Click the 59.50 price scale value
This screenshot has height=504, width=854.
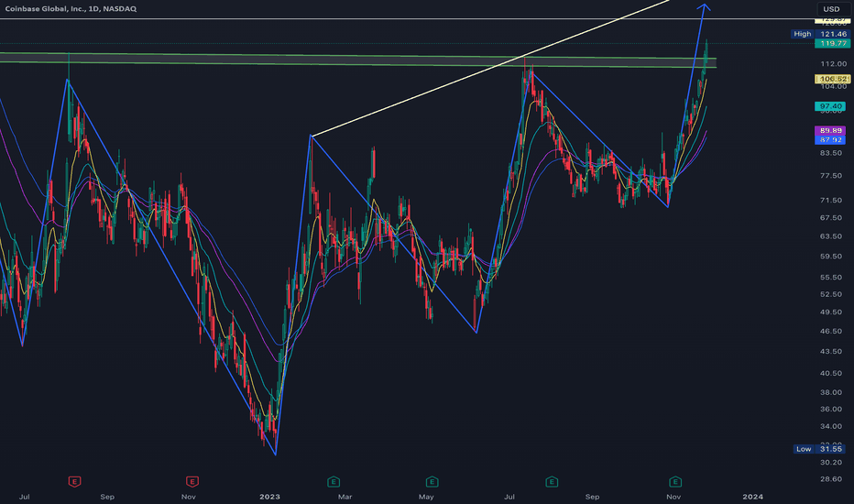tap(831, 256)
